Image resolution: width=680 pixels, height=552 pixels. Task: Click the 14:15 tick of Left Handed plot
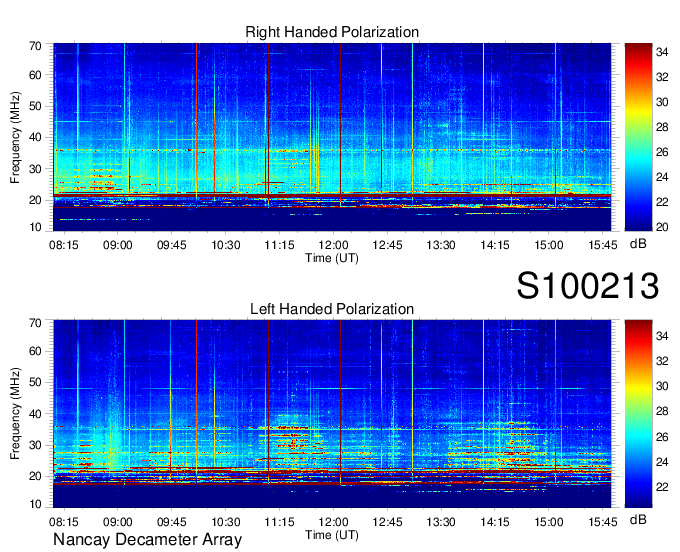(x=495, y=522)
